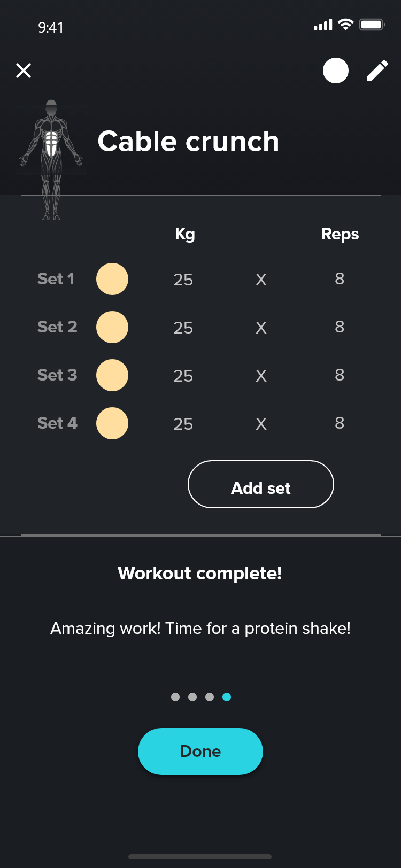Toggle Set 3 completion circle
This screenshot has width=401, height=868.
[112, 375]
